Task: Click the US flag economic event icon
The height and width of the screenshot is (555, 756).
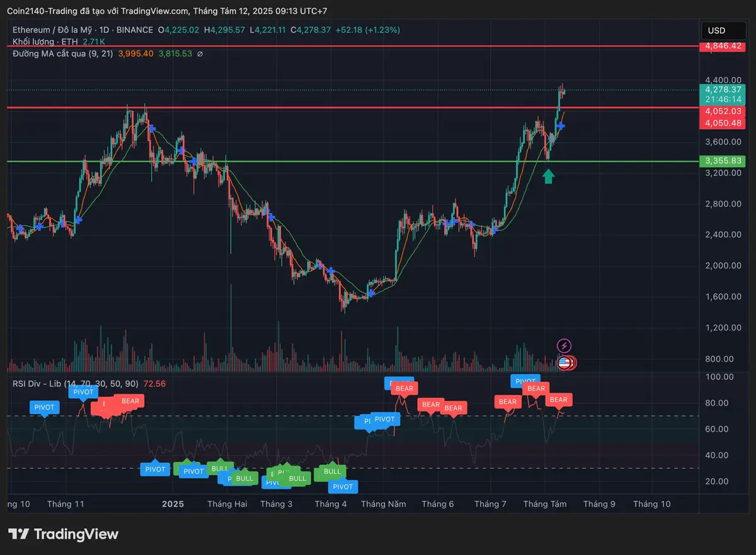Action: point(563,362)
